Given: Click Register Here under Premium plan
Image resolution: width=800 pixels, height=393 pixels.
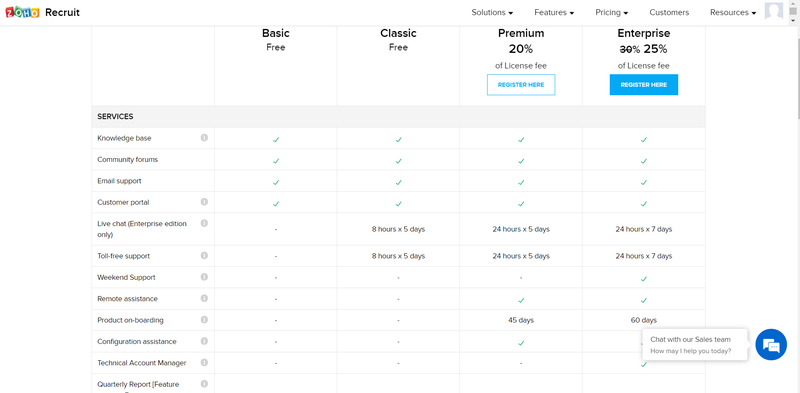Looking at the screenshot, I should point(521,85).
